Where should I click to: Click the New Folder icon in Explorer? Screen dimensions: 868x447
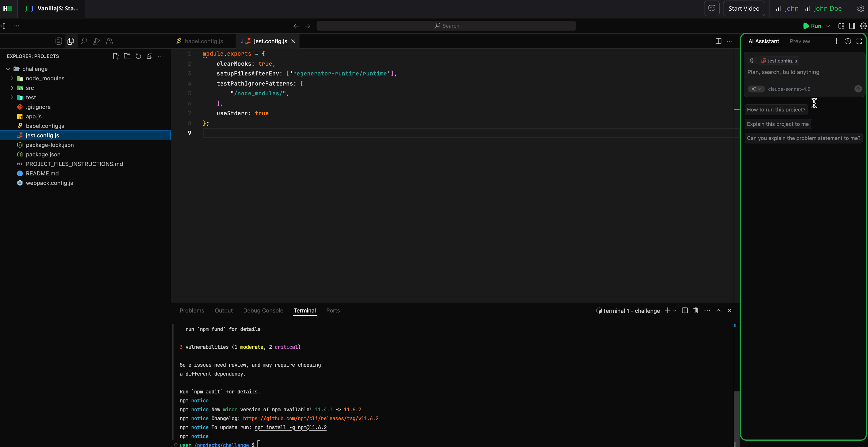pos(127,56)
